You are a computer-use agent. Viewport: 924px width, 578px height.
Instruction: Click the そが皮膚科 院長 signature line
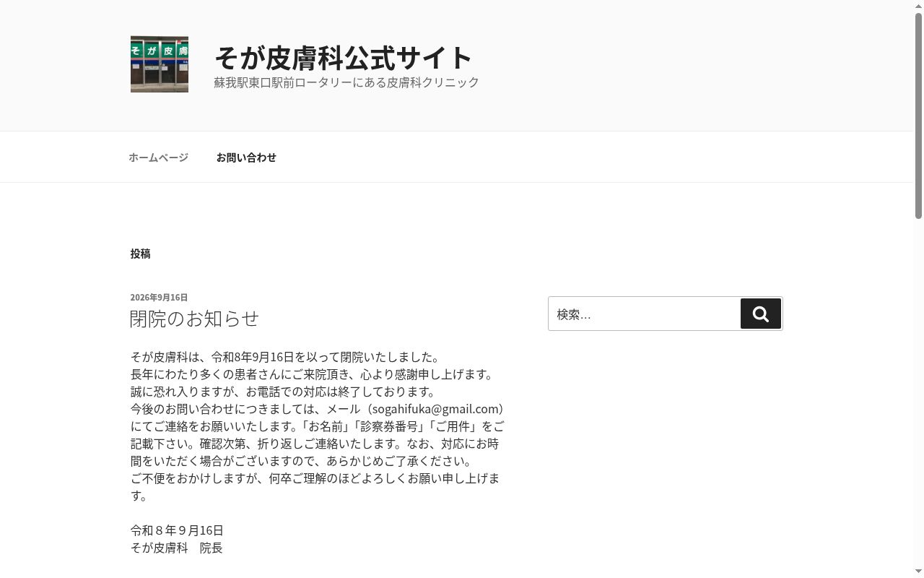(x=177, y=548)
